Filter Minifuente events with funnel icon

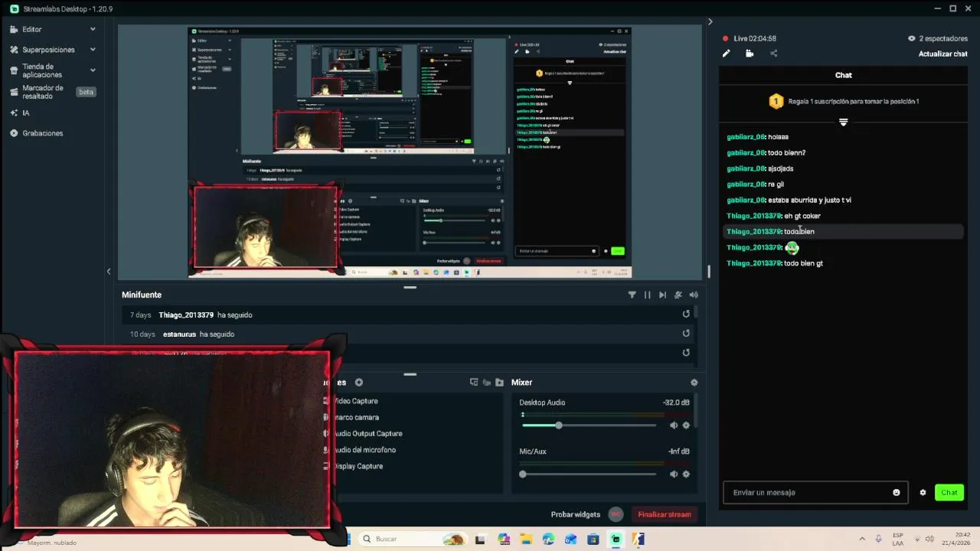tap(632, 295)
